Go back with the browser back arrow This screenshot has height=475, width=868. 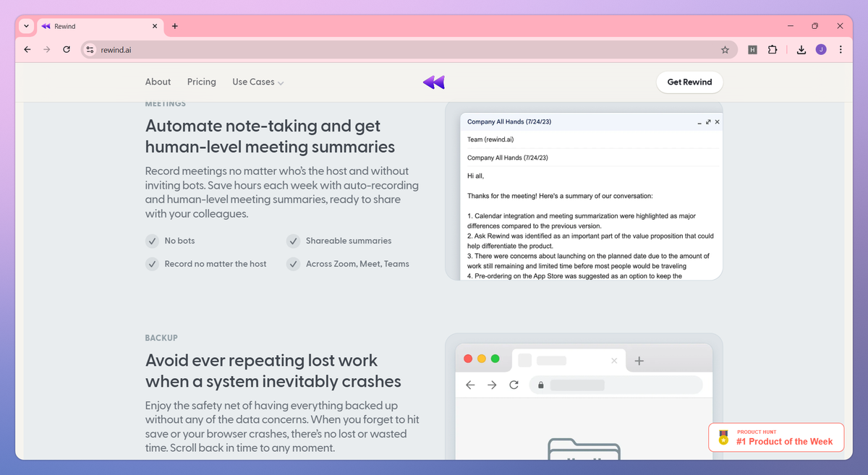27,50
